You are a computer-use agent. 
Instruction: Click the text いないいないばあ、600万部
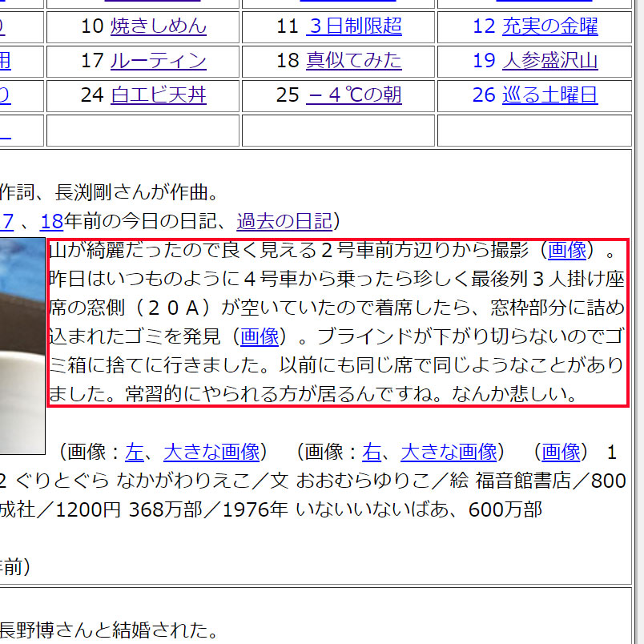click(419, 510)
